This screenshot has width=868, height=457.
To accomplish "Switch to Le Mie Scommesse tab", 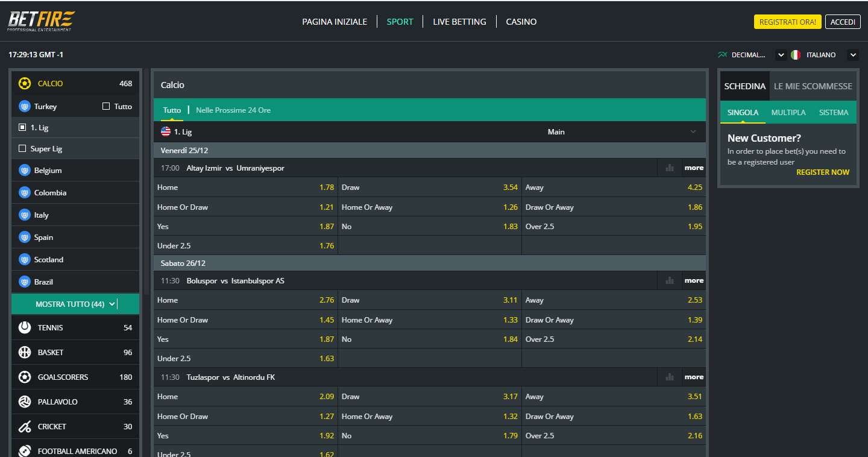I will tap(813, 86).
